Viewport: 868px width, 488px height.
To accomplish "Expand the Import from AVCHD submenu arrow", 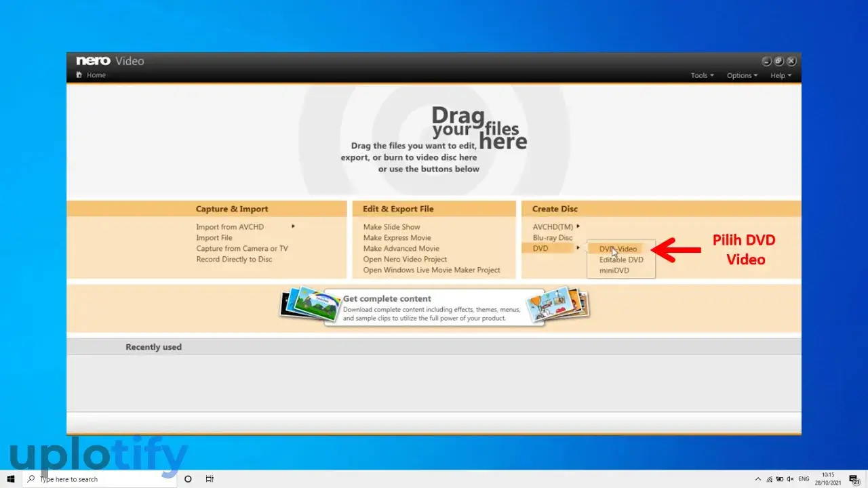I will (293, 226).
